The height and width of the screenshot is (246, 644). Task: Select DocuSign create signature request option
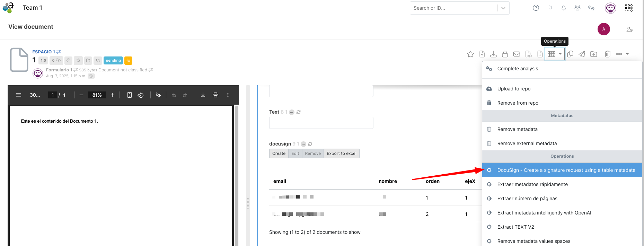point(566,170)
